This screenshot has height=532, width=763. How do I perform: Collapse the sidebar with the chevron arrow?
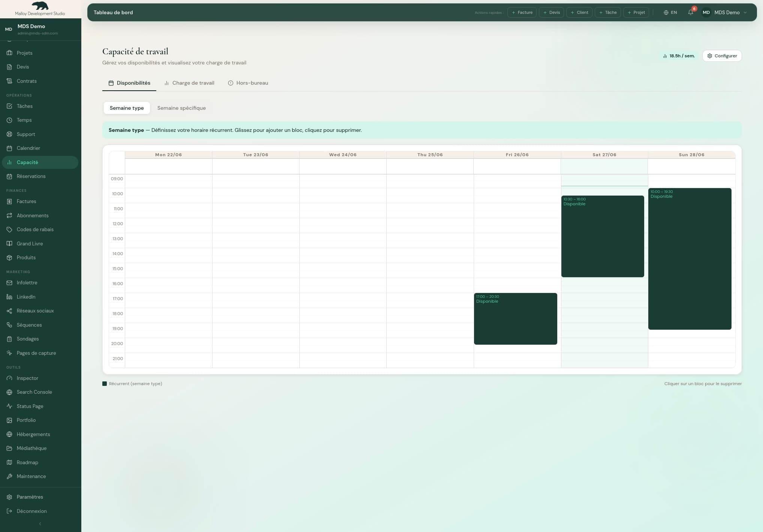point(40,524)
